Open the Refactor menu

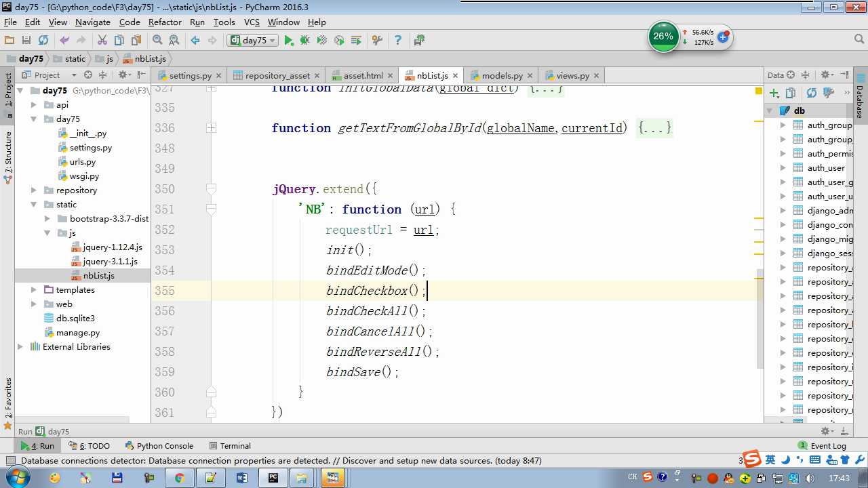point(165,22)
